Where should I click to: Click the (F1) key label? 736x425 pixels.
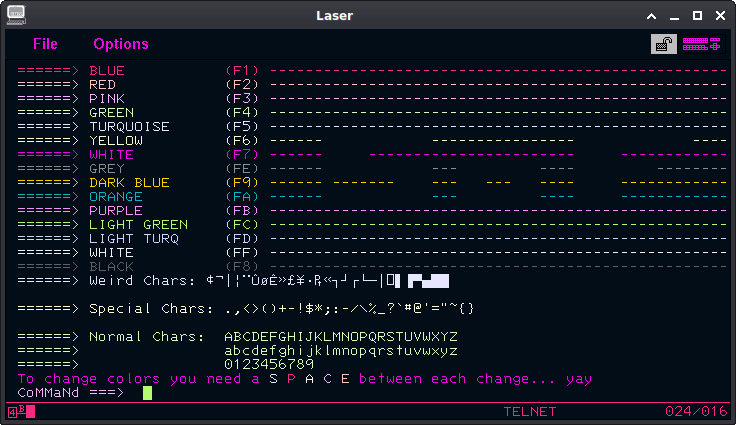242,71
